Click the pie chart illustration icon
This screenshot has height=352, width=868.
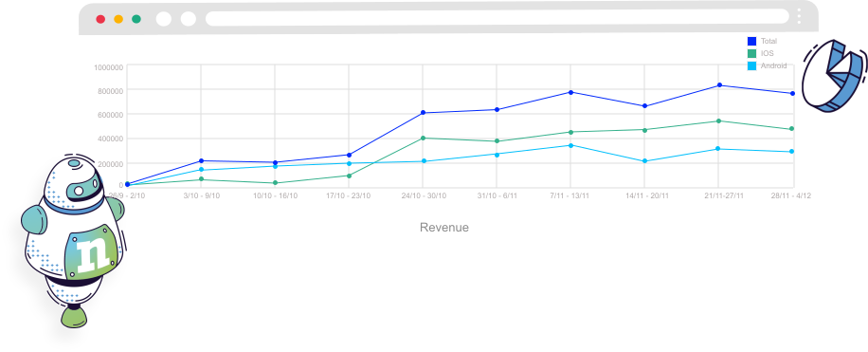835,76
